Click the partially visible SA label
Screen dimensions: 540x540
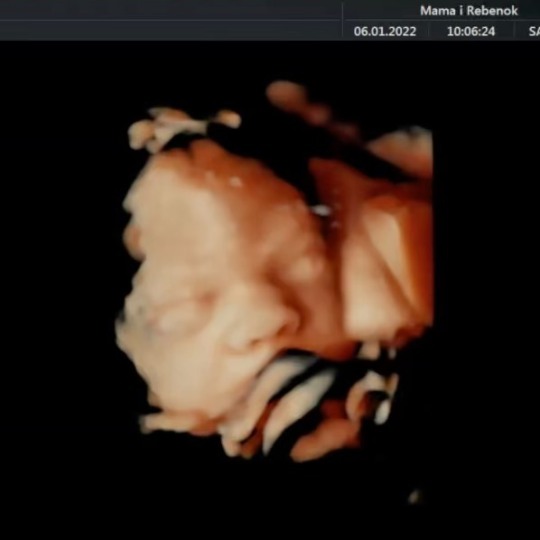534,31
